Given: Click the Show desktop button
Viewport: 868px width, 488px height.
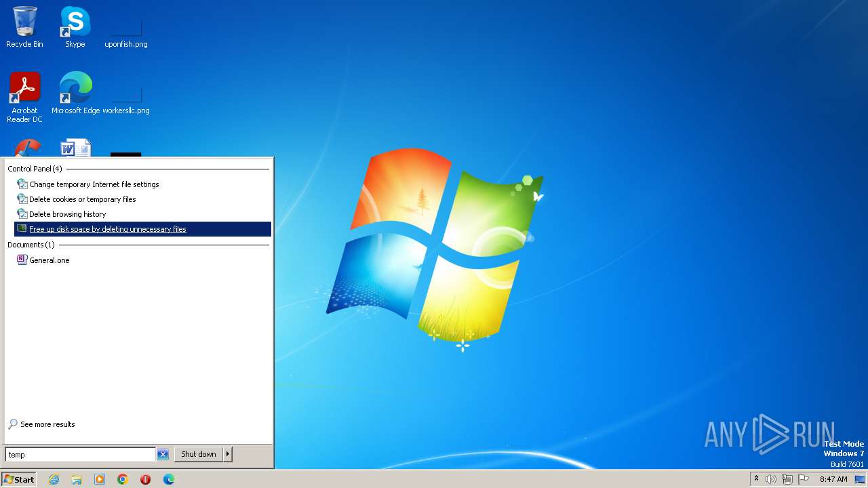Looking at the screenshot, I should click(861, 479).
